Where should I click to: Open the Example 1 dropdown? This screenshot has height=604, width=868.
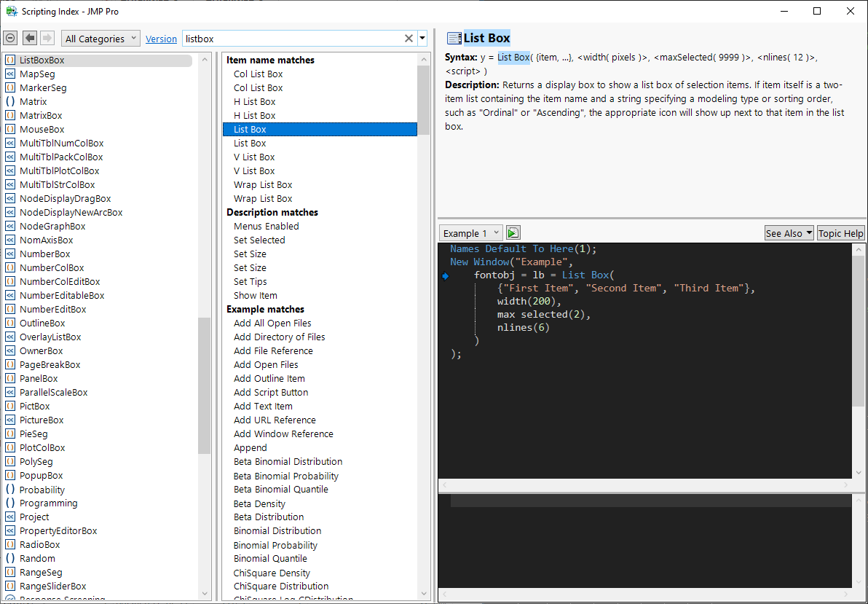click(x=471, y=233)
